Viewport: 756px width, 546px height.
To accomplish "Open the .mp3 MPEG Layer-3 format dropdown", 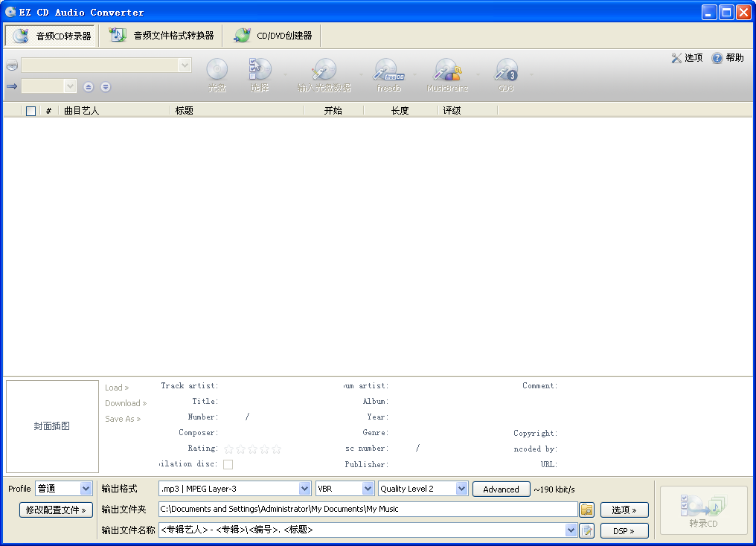I will [233, 489].
